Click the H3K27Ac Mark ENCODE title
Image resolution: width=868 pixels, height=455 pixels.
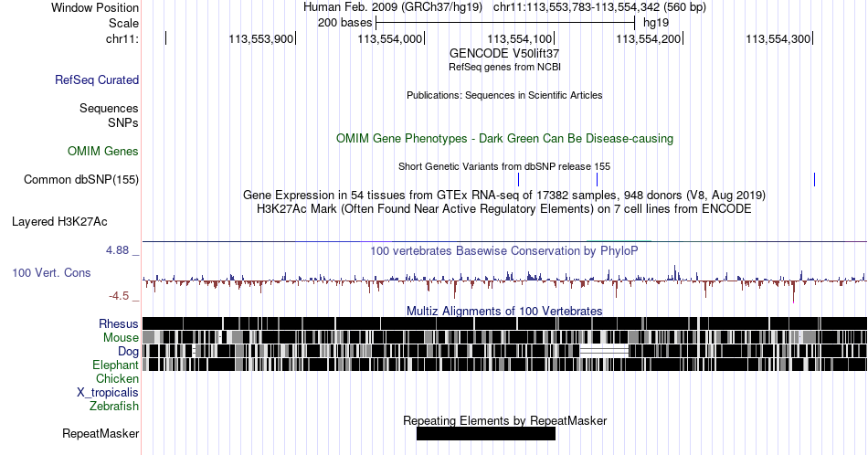point(504,208)
